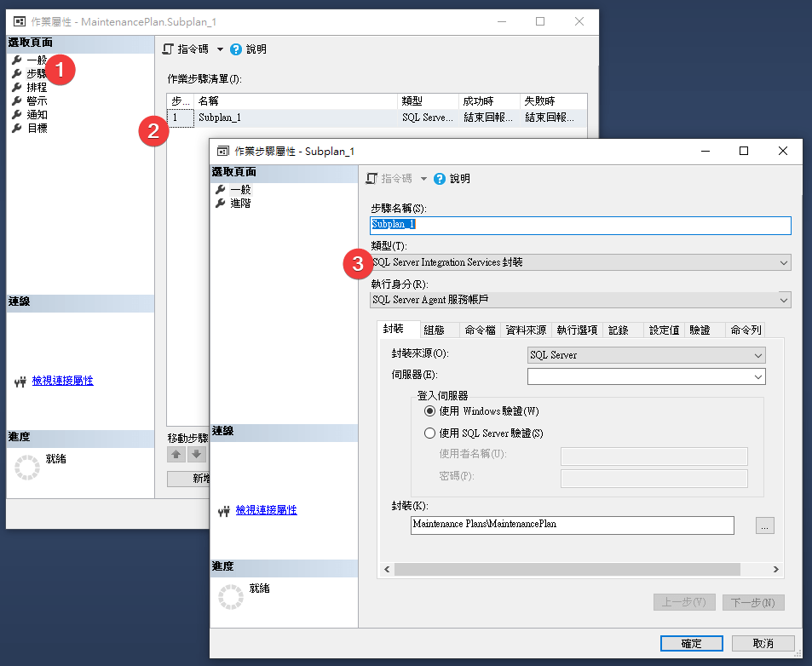Screen dimensions: 812x666
Task: Select 警示 page in left pane
Action: pyautogui.click(x=36, y=100)
